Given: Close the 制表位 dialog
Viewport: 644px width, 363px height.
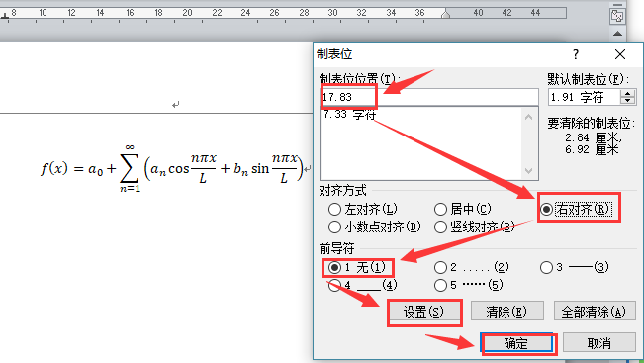Looking at the screenshot, I should click(x=620, y=54).
